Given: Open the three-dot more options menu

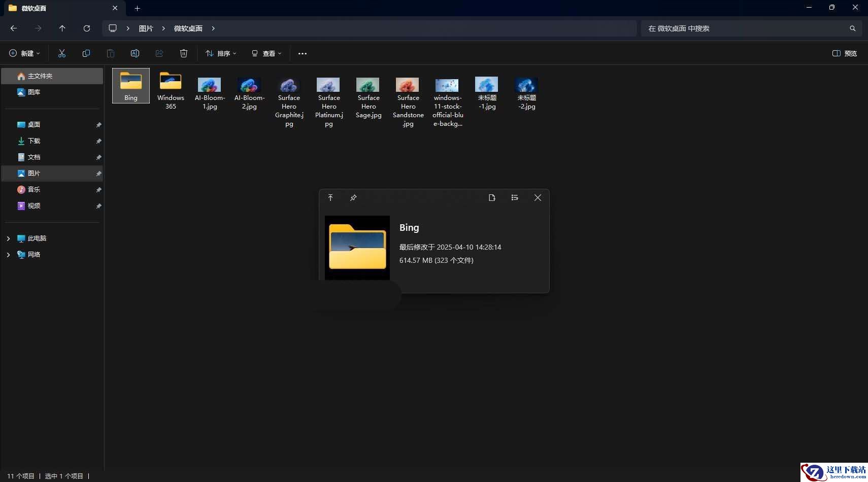Looking at the screenshot, I should pyautogui.click(x=303, y=53).
